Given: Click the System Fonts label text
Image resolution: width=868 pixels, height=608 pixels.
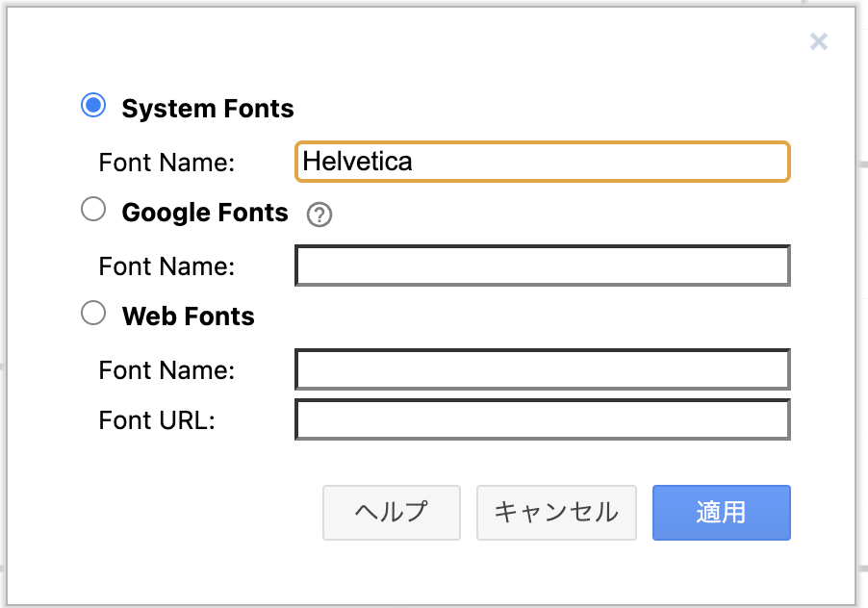Looking at the screenshot, I should [x=208, y=109].
